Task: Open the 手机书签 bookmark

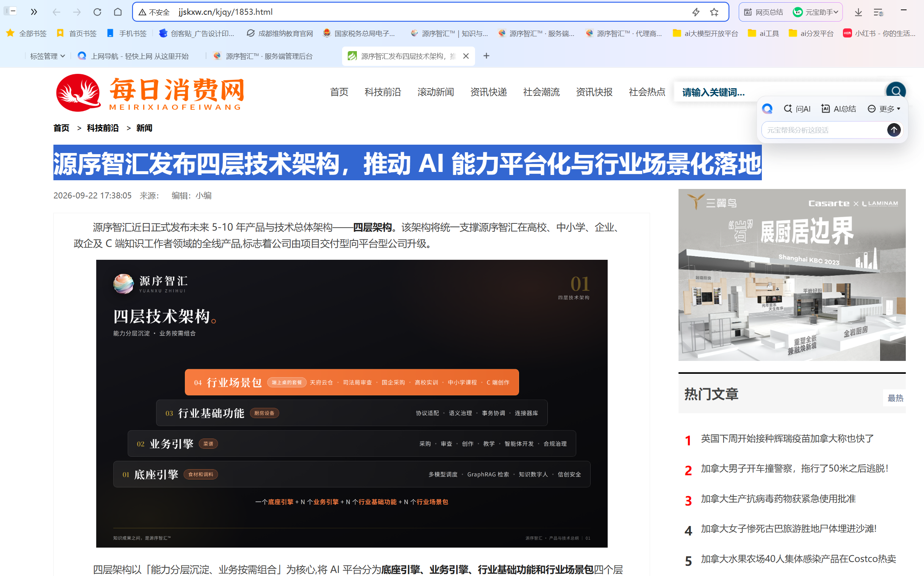Action: (x=127, y=33)
